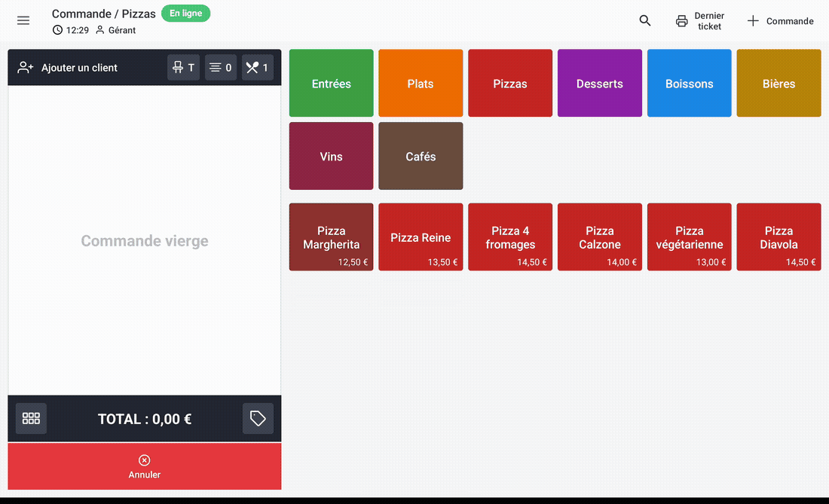The height and width of the screenshot is (504, 829).
Task: Open the Cafés category
Action: coord(421,156)
